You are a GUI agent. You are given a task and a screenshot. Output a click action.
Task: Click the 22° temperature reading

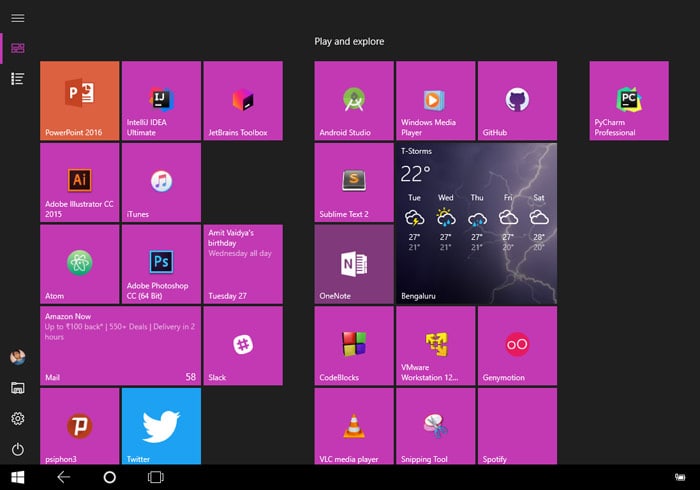pos(415,174)
